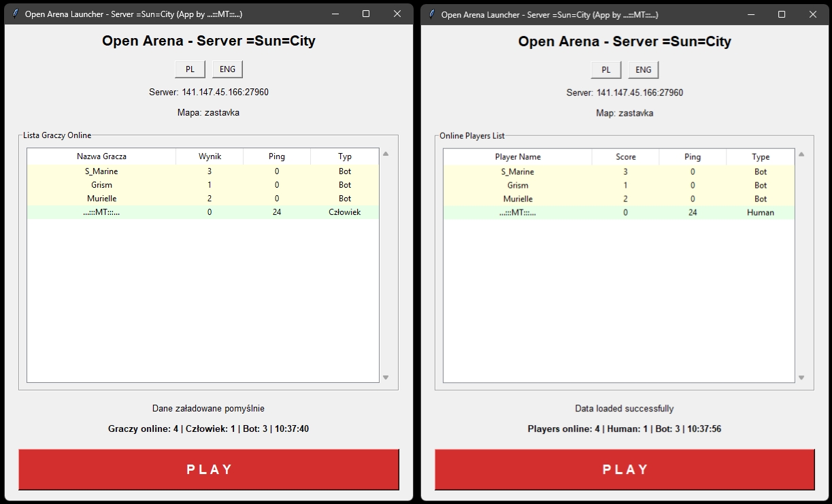Hit the red PLAY button in right window
This screenshot has width=832, height=504.
click(625, 469)
